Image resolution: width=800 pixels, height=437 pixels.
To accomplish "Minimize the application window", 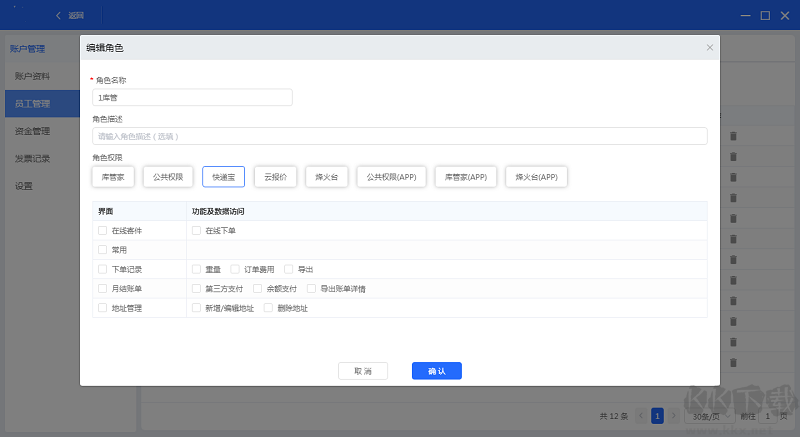I will click(745, 16).
